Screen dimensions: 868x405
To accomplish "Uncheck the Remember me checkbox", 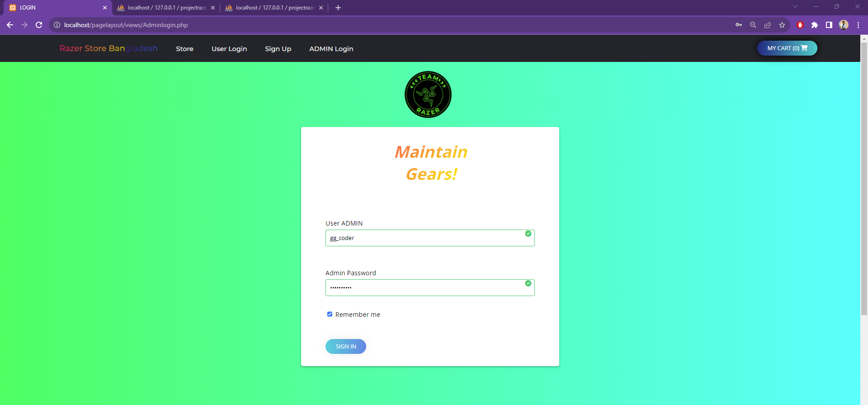I will 330,314.
